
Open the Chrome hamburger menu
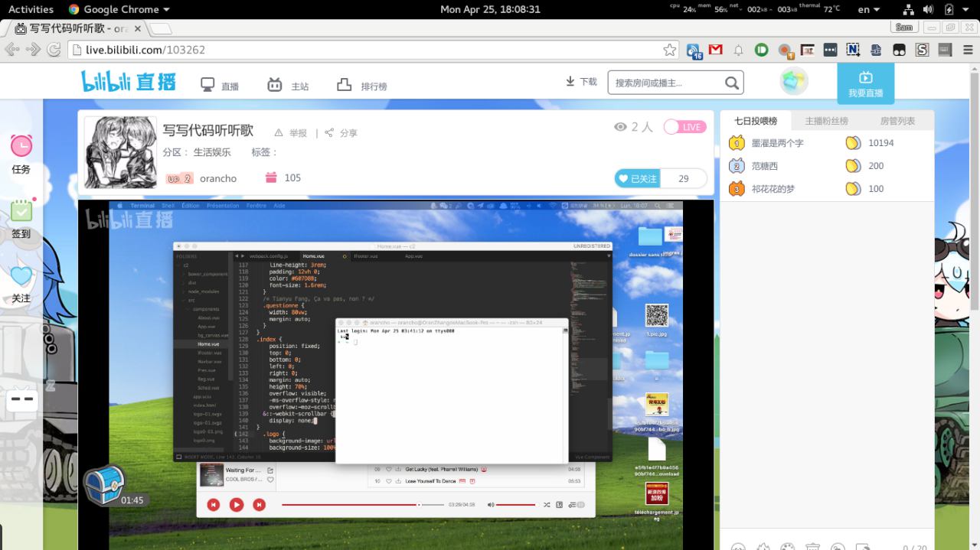[967, 50]
